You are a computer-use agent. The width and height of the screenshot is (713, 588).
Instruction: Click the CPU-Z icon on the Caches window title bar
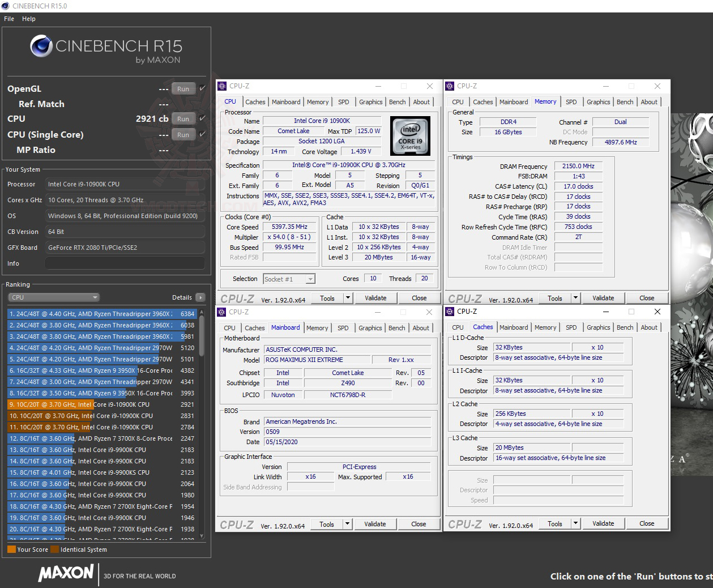[450, 311]
